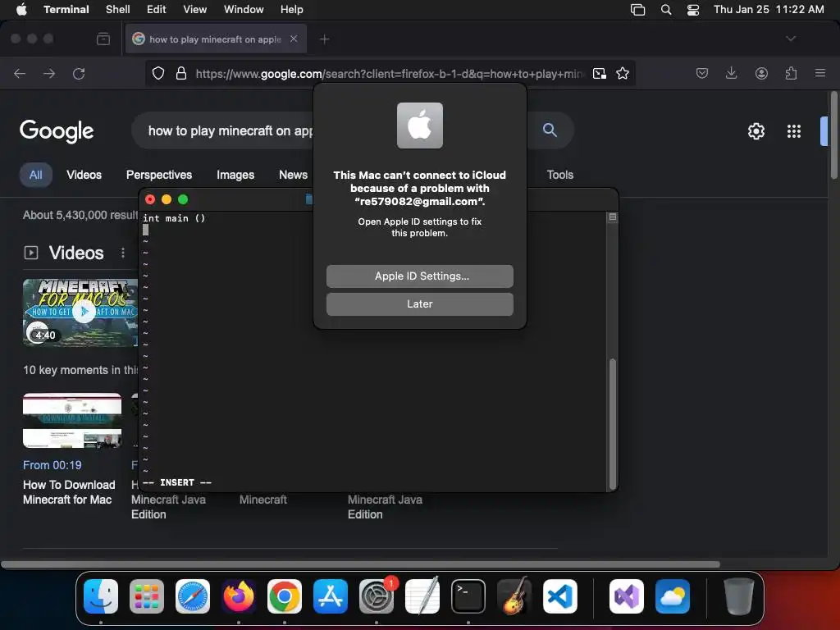Click the Google search magnifier button
This screenshot has height=630, width=840.
pyautogui.click(x=550, y=130)
